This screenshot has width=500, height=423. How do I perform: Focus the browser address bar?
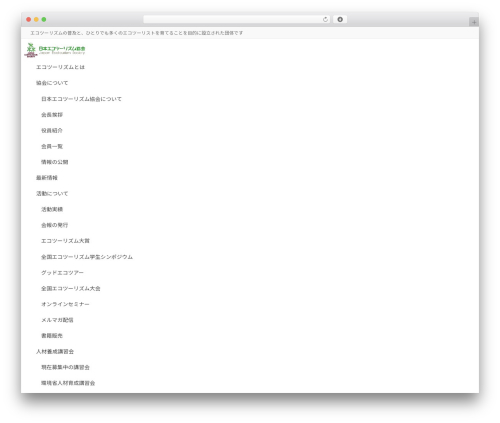237,20
